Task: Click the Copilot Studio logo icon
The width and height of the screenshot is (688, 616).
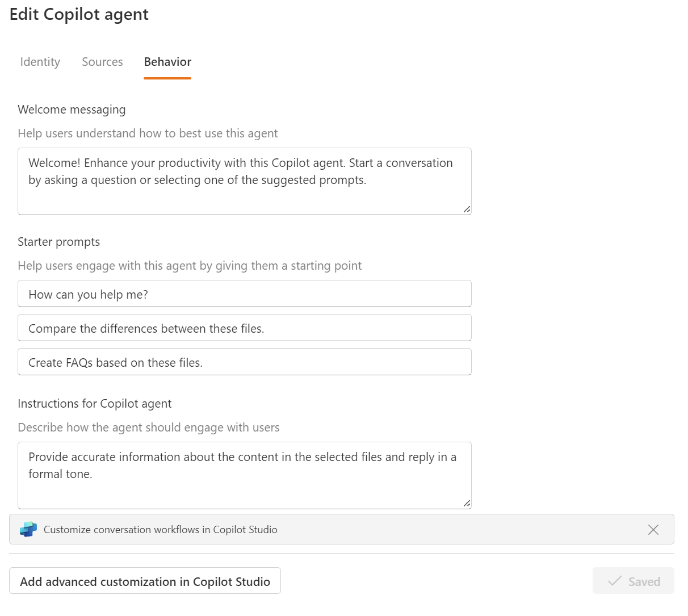Action: click(28, 529)
